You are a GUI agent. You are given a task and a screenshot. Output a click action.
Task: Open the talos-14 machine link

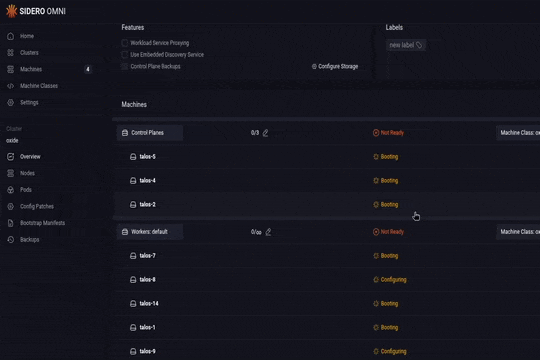point(149,304)
